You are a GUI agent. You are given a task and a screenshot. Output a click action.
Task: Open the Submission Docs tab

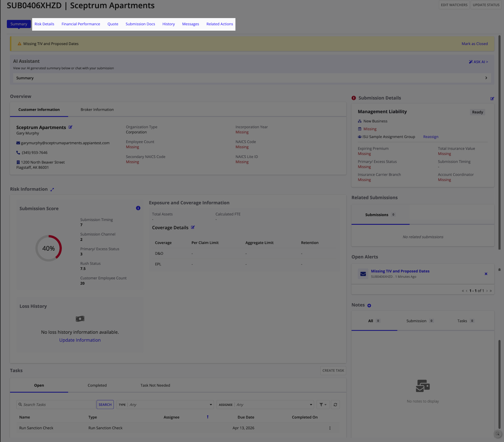[x=140, y=24]
